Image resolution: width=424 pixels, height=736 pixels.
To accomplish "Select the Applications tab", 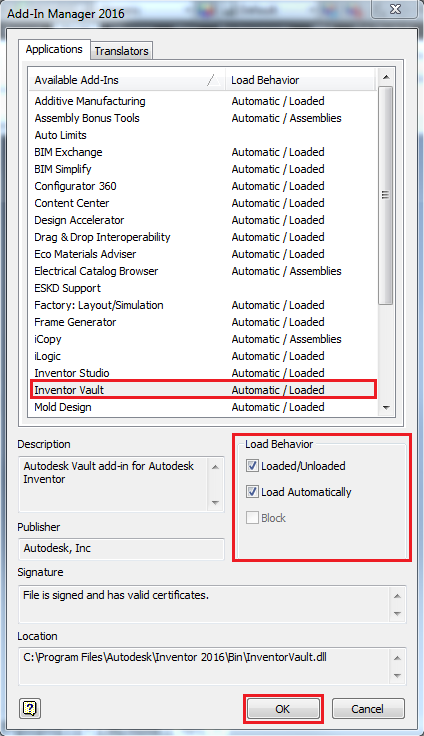I will (54, 49).
